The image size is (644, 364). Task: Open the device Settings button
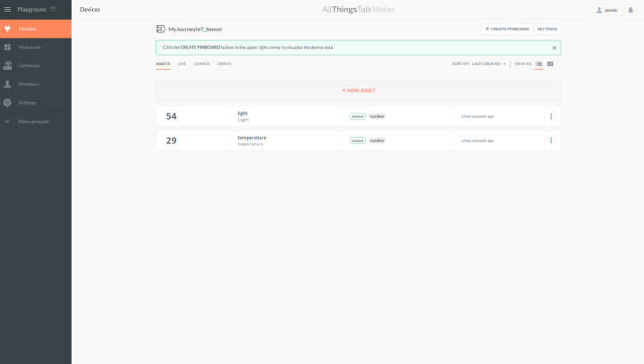click(x=547, y=29)
